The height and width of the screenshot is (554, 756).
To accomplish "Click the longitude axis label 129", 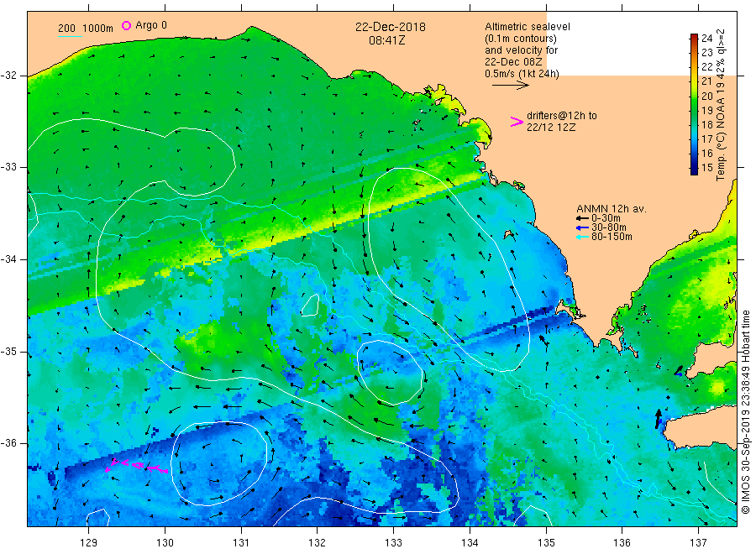I will [x=89, y=543].
